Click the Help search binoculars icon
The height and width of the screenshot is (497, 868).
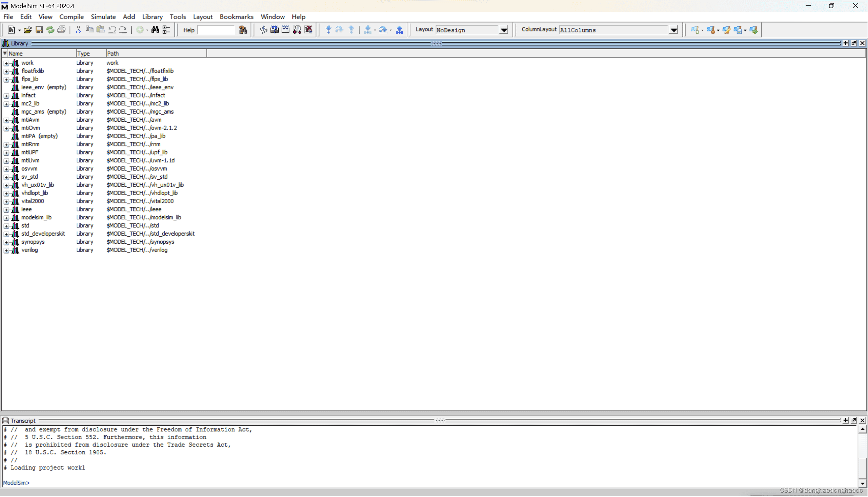click(x=243, y=30)
